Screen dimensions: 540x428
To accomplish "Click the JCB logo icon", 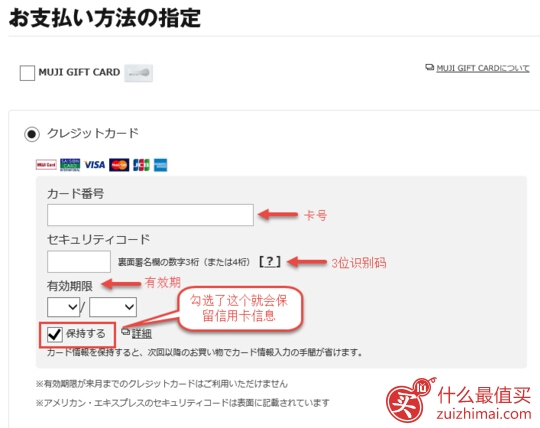I will (141, 165).
